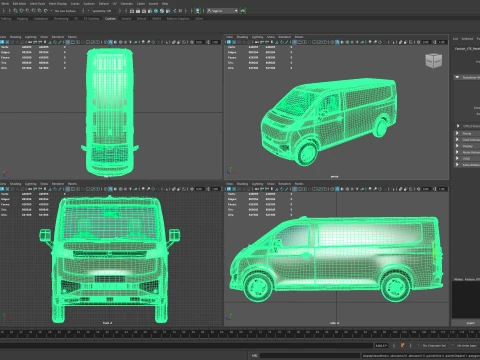Expand the Display section
This screenshot has width=480, height=360.
[x=457, y=146]
